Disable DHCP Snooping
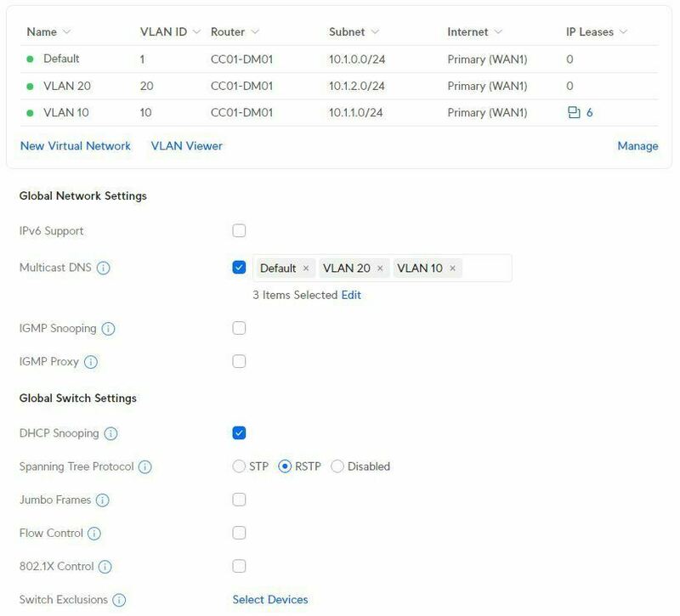Image resolution: width=680 pixels, height=616 pixels. (x=239, y=432)
